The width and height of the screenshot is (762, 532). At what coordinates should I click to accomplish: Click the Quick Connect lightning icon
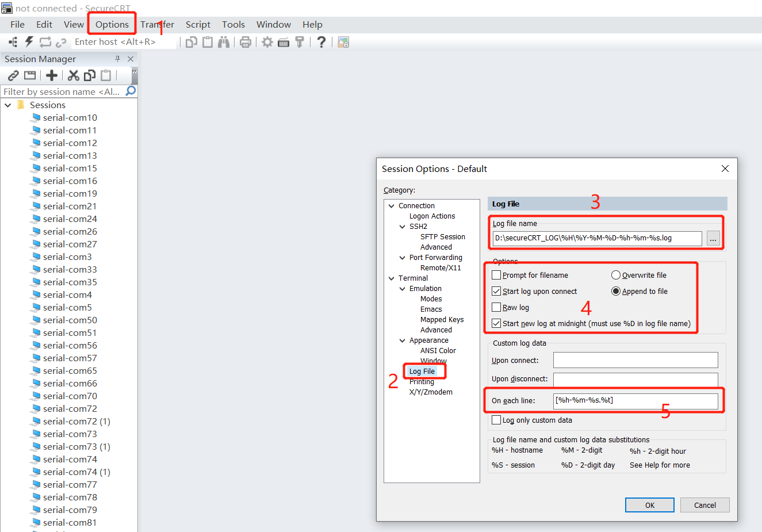coord(29,42)
